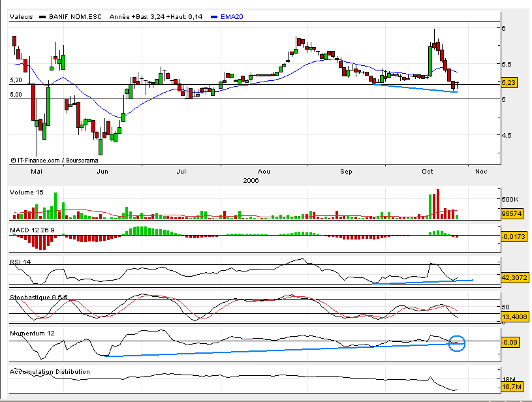Click the -0,0173 MACD value tag
Viewport: 532px width, 402px height.
tap(514, 236)
